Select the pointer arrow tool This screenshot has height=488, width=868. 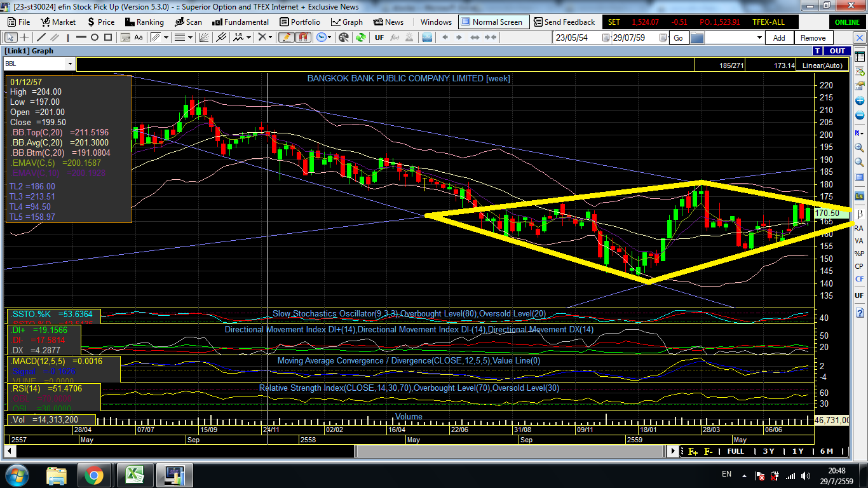point(10,37)
